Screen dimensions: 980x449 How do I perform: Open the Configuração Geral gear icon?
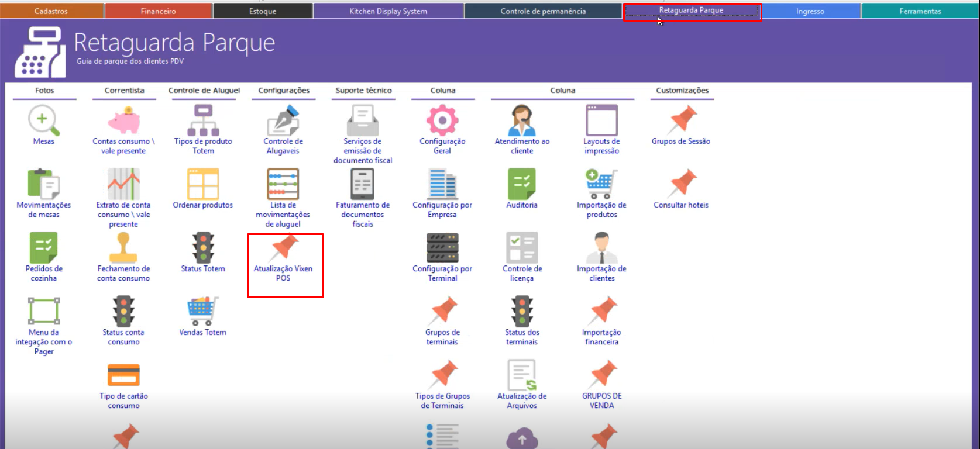(442, 121)
